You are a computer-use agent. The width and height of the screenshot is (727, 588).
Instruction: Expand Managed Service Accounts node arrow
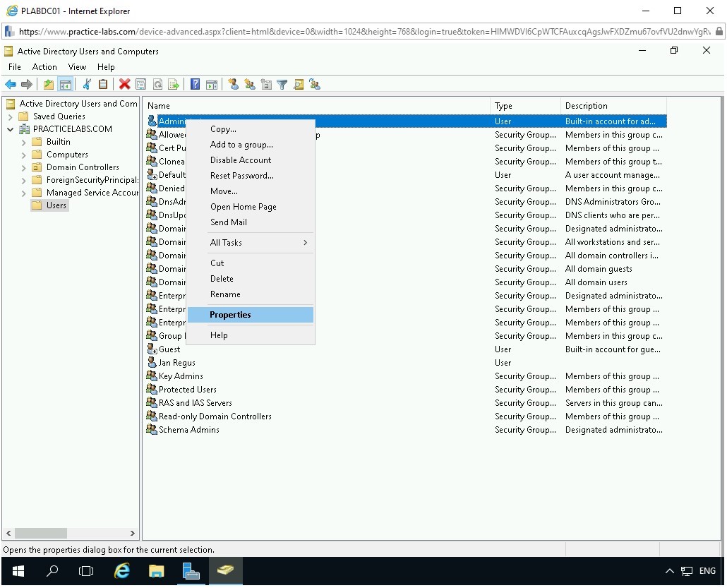[x=24, y=193]
